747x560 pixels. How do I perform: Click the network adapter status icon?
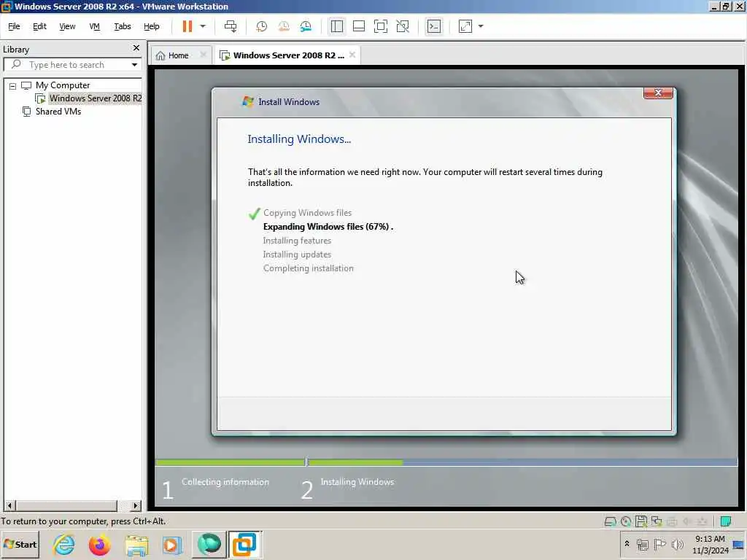[657, 521]
